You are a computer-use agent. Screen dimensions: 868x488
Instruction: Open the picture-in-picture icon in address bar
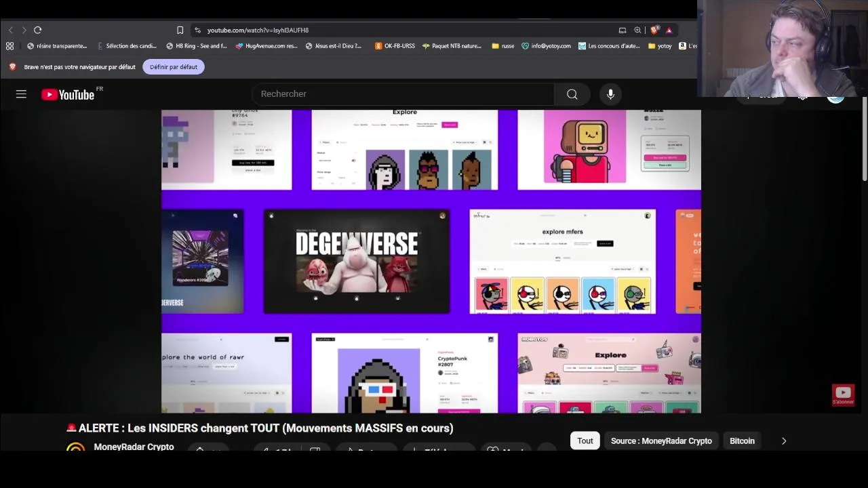[622, 30]
